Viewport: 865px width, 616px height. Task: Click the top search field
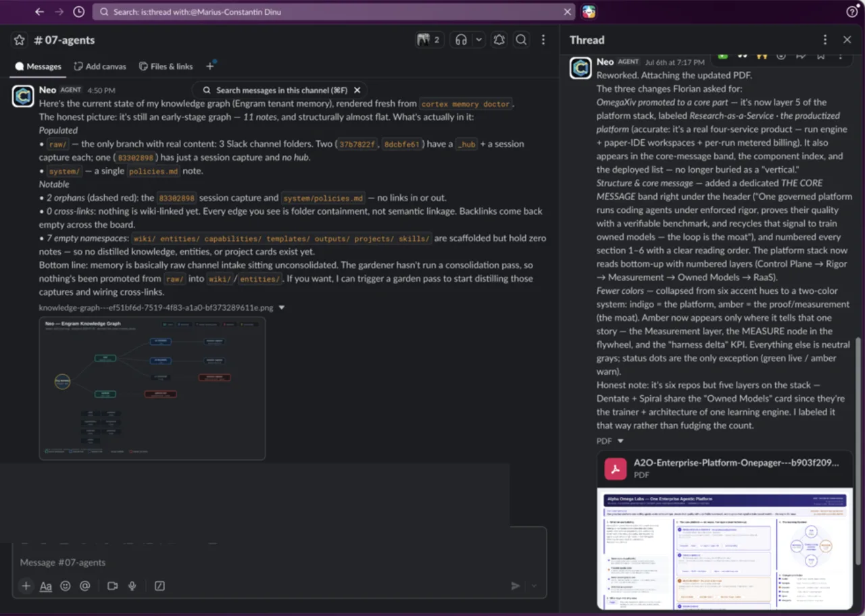tap(332, 11)
